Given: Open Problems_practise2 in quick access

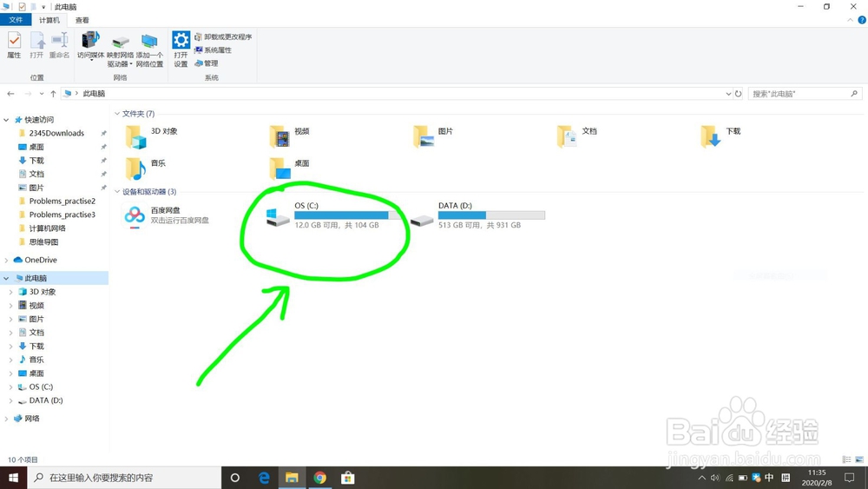Looking at the screenshot, I should pyautogui.click(x=62, y=201).
